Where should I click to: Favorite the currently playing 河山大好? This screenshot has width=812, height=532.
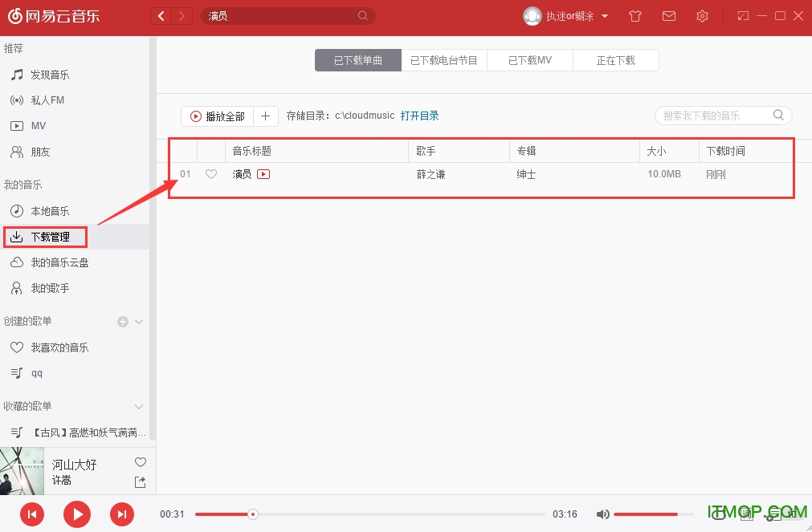point(140,462)
